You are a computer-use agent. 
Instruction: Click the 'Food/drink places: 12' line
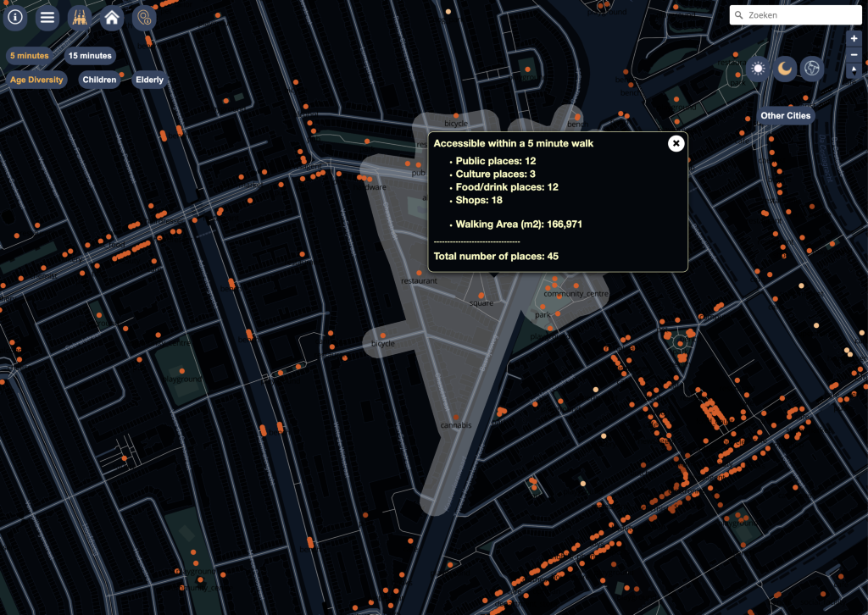[507, 187]
